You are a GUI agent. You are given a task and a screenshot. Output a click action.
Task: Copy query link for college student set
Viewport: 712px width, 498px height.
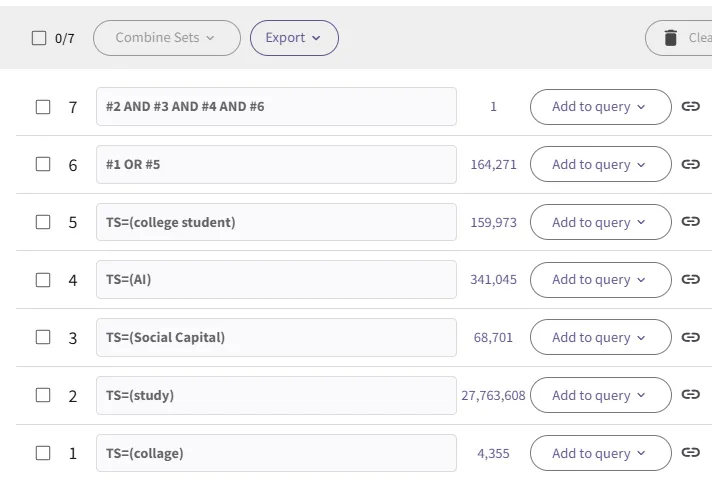tap(690, 222)
